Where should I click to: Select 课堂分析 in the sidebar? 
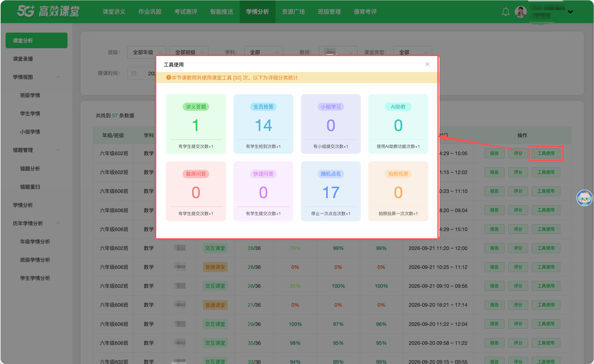coord(37,40)
